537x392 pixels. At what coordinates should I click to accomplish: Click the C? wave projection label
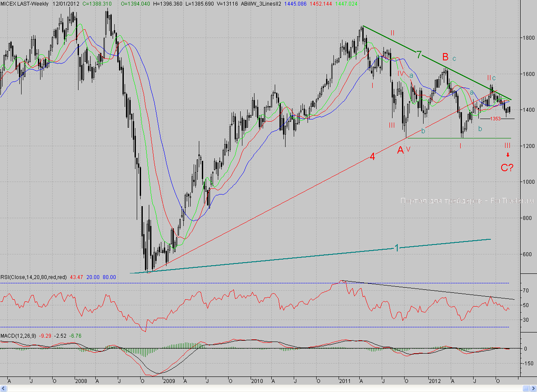[507, 168]
